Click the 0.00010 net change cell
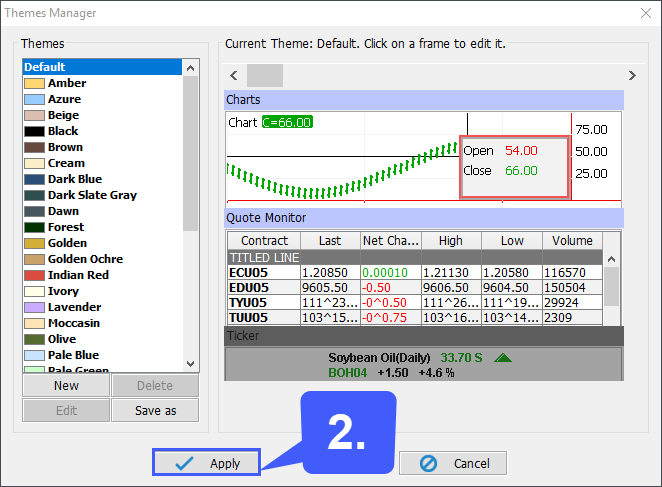Screen dimensions: 662x487 (x=391, y=273)
